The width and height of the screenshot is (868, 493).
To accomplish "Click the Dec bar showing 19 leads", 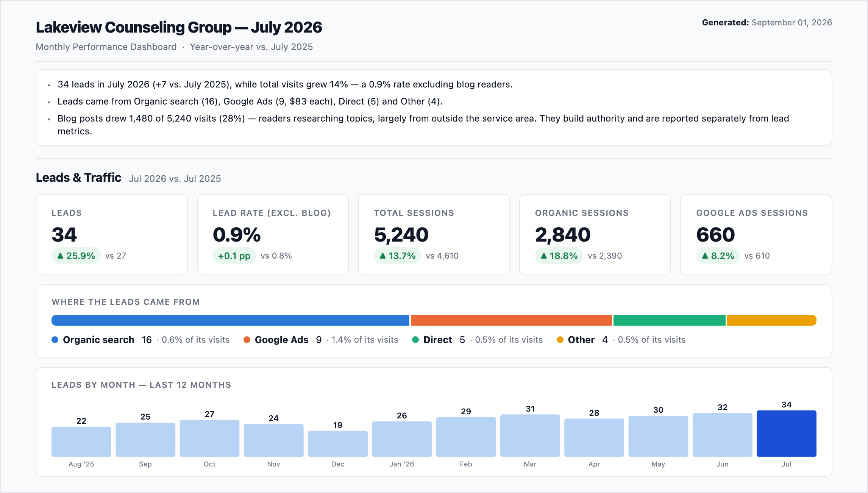I will (x=338, y=444).
